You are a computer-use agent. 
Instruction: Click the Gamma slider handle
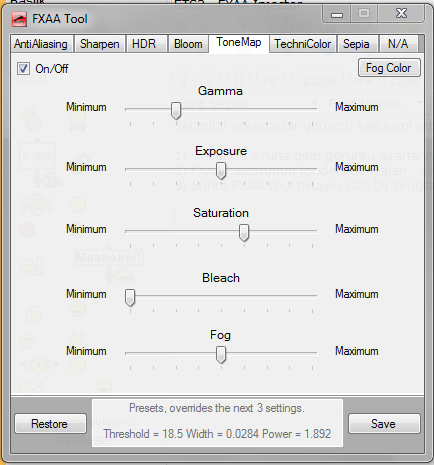click(176, 111)
